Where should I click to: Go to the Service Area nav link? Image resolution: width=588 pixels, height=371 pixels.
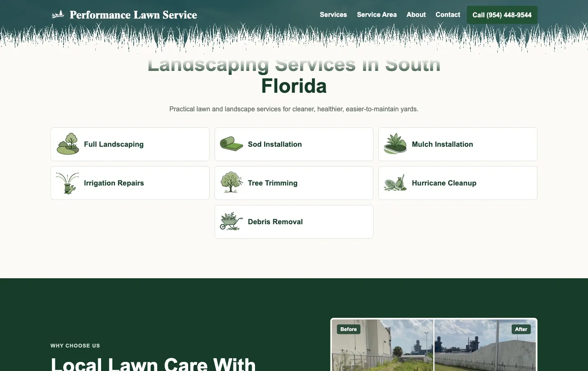pyautogui.click(x=377, y=15)
